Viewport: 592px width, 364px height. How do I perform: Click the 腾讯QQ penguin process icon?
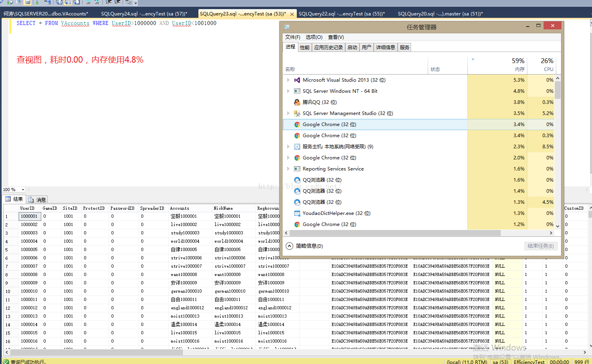click(x=297, y=102)
